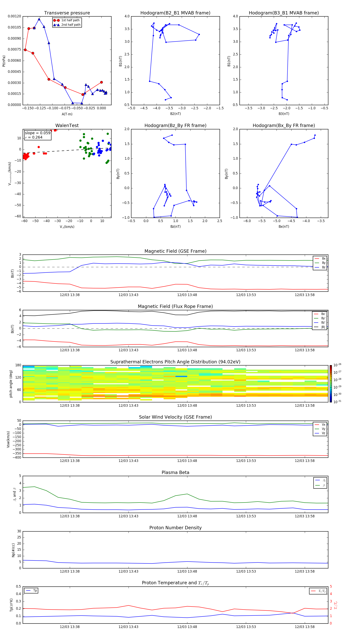Click the Suprathermal Electrons Pitch Angle Distribution title
The width and height of the screenshot is (351, 644).
pyautogui.click(x=175, y=362)
